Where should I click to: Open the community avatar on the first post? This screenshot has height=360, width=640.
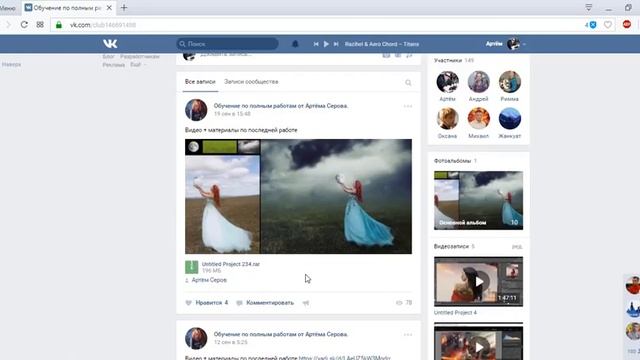click(x=196, y=110)
